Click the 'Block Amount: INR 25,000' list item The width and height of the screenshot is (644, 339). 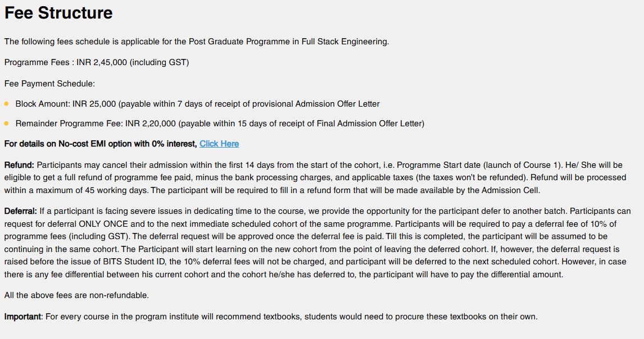click(66, 104)
